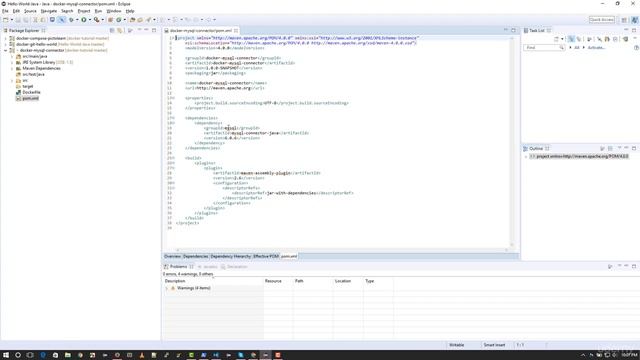The image size is (640, 360).
Task: Select the pom.xml source tab at the bottom
Action: point(289,256)
